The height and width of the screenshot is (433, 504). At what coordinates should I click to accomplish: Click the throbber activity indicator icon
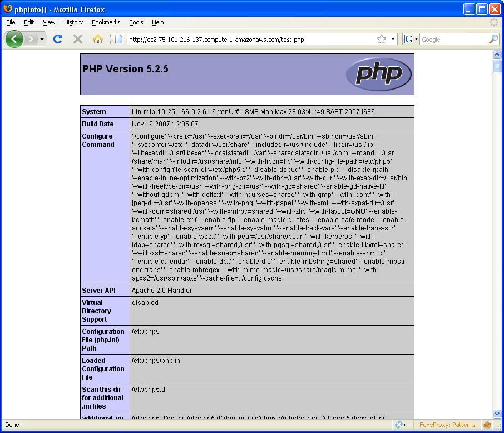coord(494,22)
